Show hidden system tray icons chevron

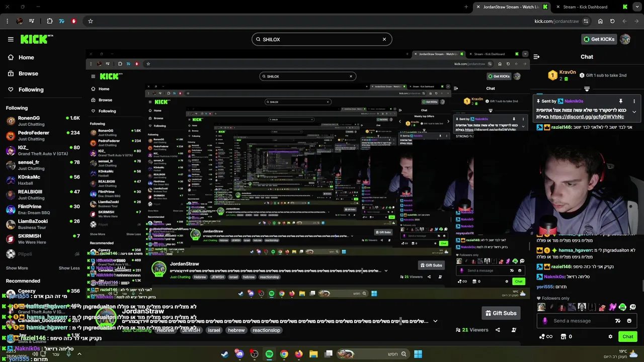tap(79, 354)
